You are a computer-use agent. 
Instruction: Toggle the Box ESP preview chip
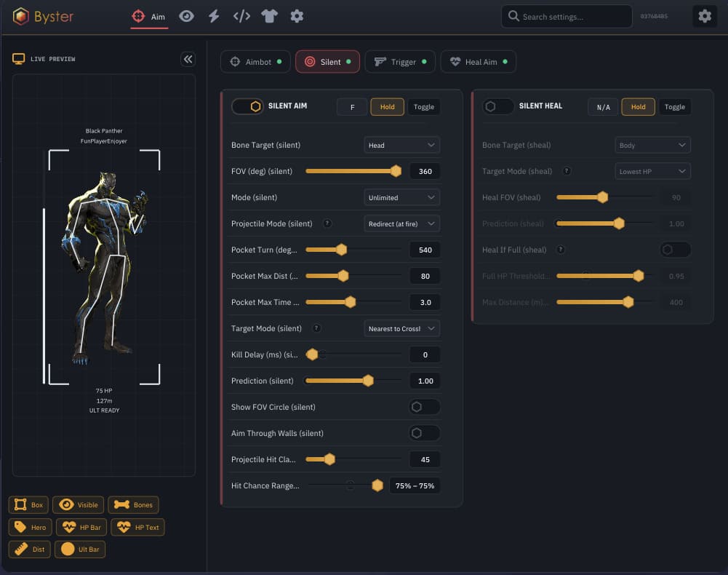coord(28,505)
